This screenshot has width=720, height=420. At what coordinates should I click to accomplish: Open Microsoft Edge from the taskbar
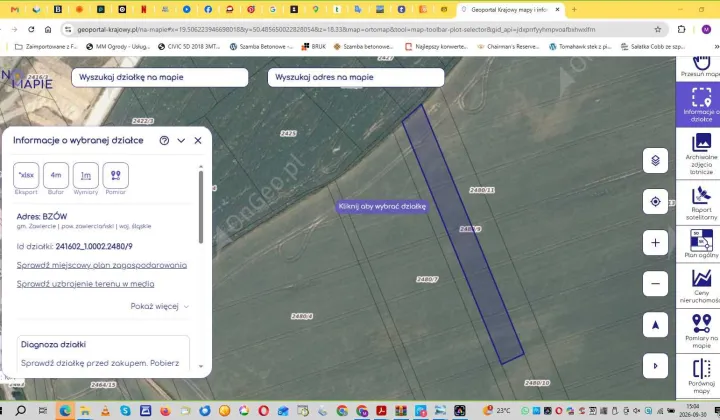pos(65,410)
